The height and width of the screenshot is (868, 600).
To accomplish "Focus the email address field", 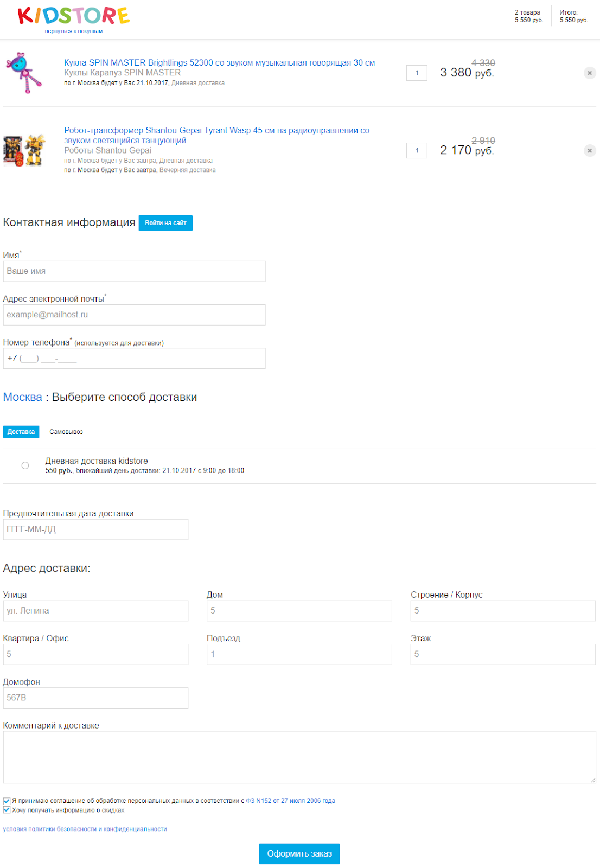I will (135, 315).
